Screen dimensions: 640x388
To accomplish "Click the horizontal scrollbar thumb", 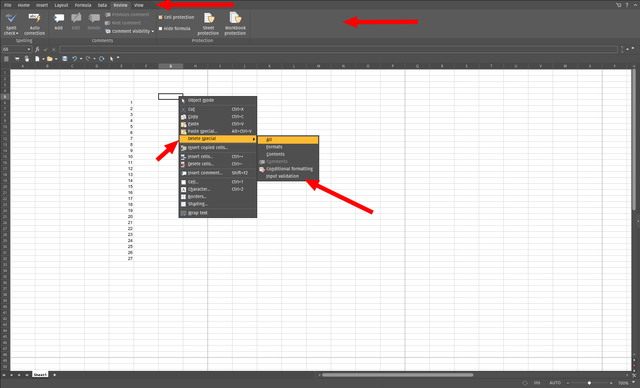I will pyautogui.click(x=398, y=375).
